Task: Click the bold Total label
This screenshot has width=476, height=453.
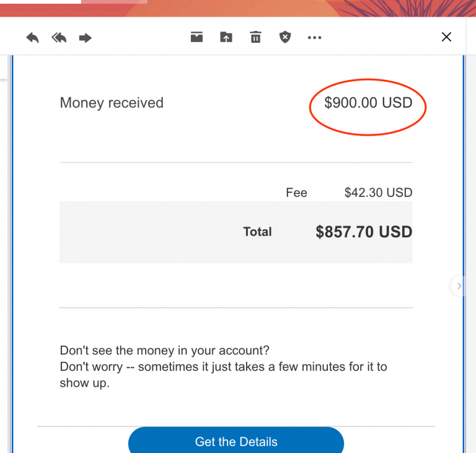Action: (x=257, y=232)
